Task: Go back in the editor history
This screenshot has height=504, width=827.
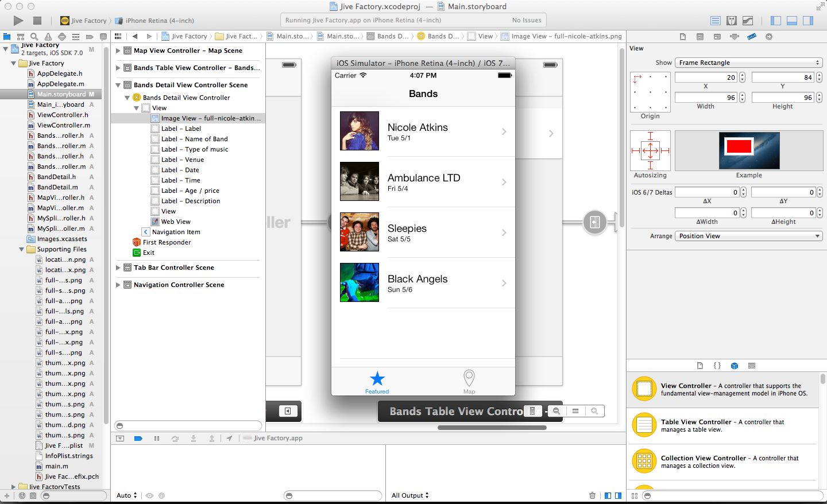Action: pos(135,36)
